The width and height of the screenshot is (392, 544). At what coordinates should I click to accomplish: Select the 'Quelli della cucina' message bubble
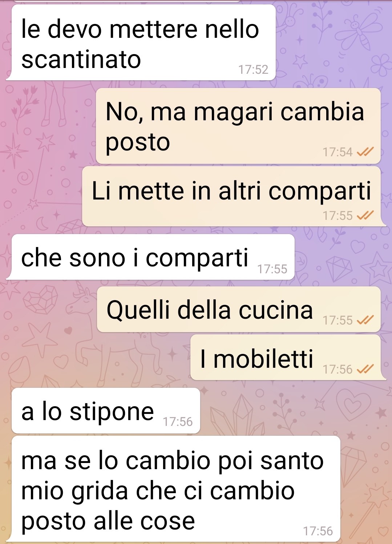coord(239,309)
